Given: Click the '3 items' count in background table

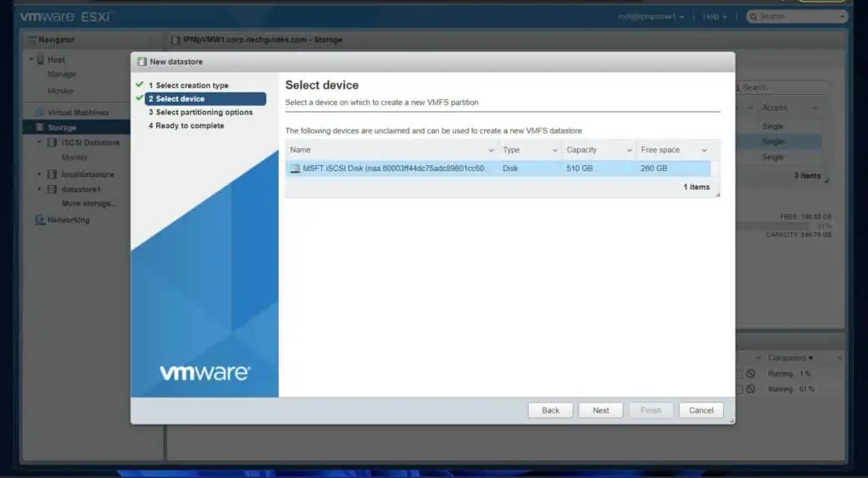Looking at the screenshot, I should pyautogui.click(x=807, y=176).
